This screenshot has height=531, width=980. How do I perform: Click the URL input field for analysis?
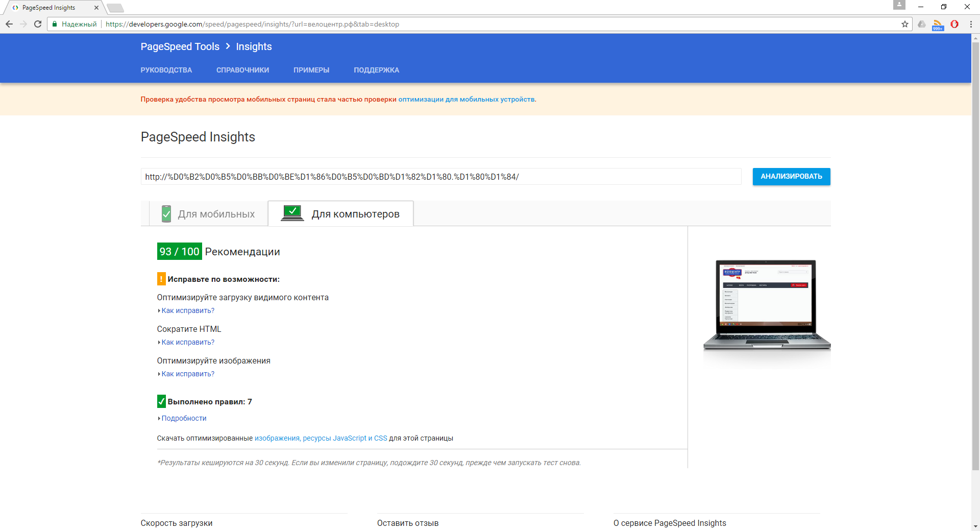(x=441, y=177)
